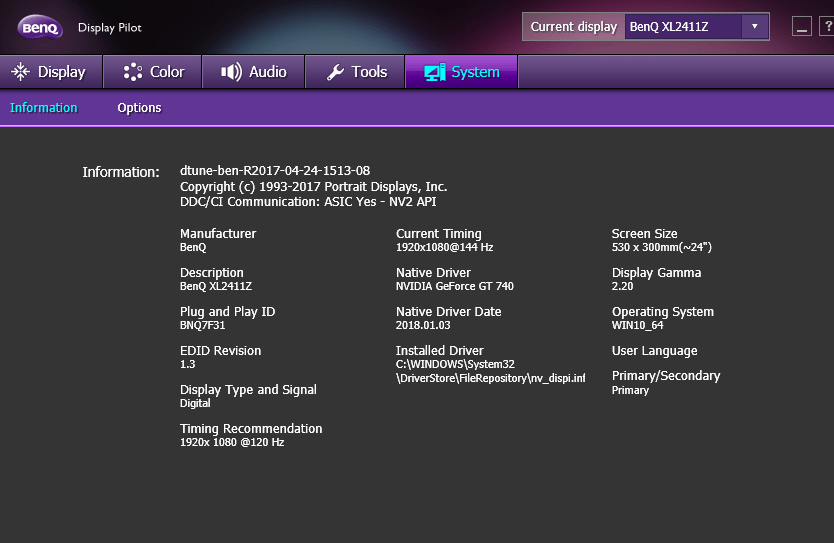834x543 pixels.
Task: Open the Information sub-tab
Action: pyautogui.click(x=44, y=107)
